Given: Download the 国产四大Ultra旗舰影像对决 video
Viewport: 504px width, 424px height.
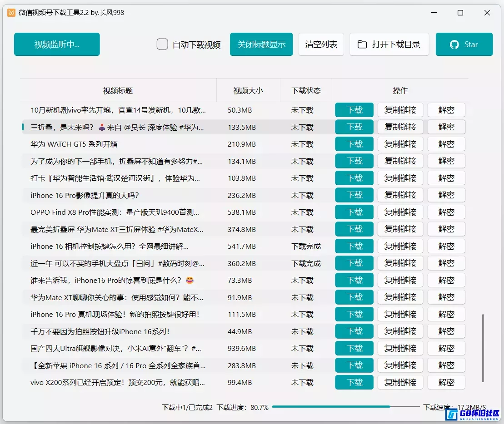Looking at the screenshot, I should [354, 348].
